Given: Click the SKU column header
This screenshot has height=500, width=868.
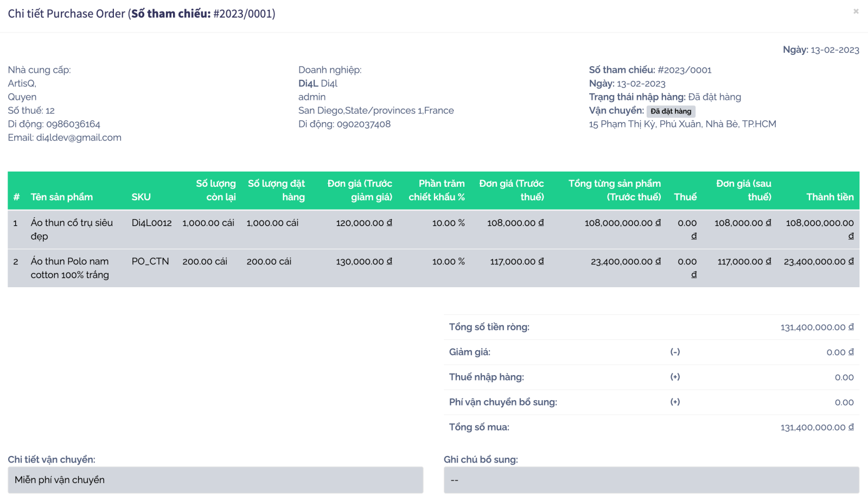Looking at the screenshot, I should coord(141,197).
